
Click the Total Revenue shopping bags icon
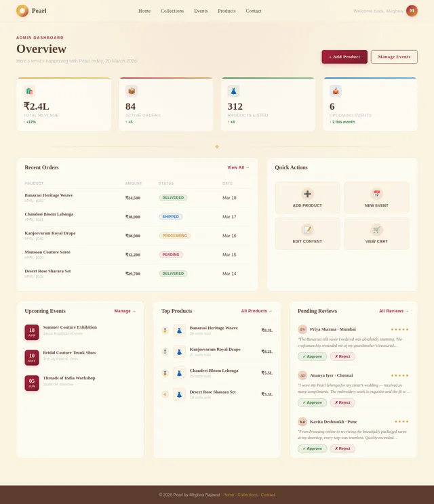29,91
